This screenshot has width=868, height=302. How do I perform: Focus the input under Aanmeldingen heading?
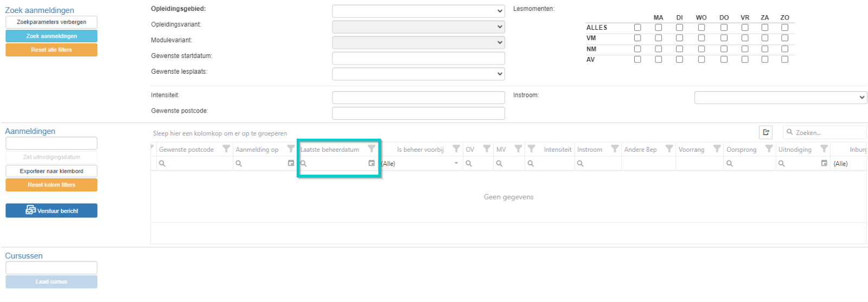[52, 143]
